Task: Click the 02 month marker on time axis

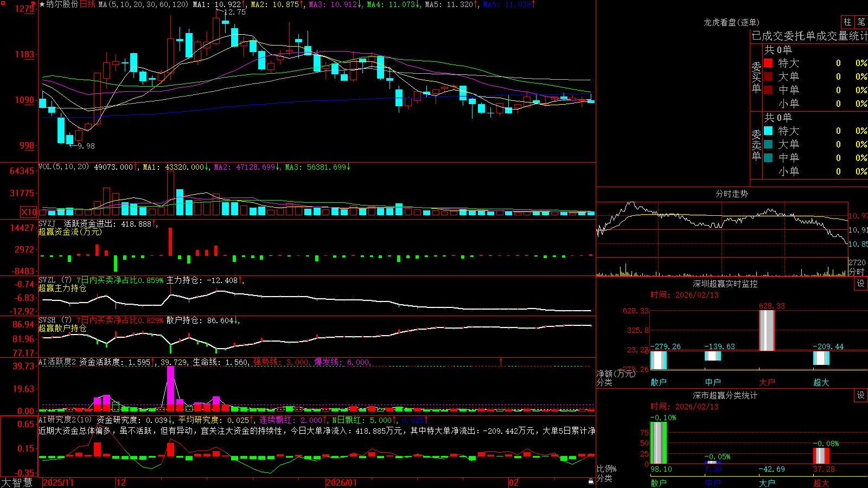Action: click(x=514, y=483)
